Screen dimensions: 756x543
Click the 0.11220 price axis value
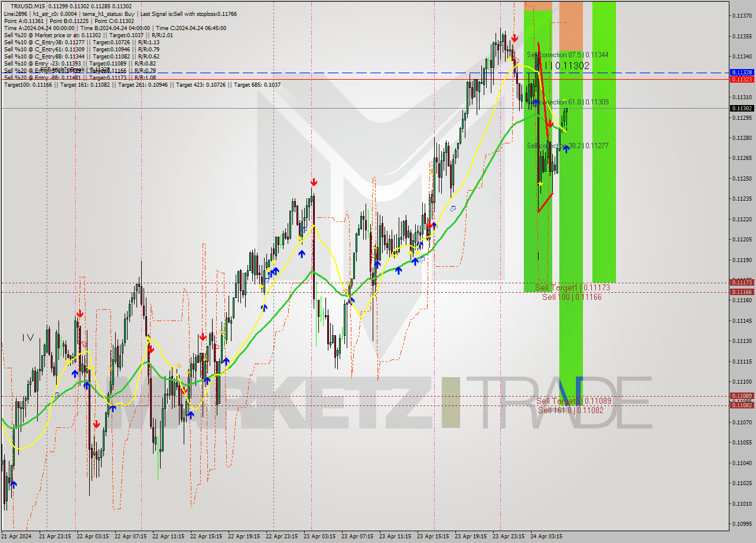click(741, 219)
